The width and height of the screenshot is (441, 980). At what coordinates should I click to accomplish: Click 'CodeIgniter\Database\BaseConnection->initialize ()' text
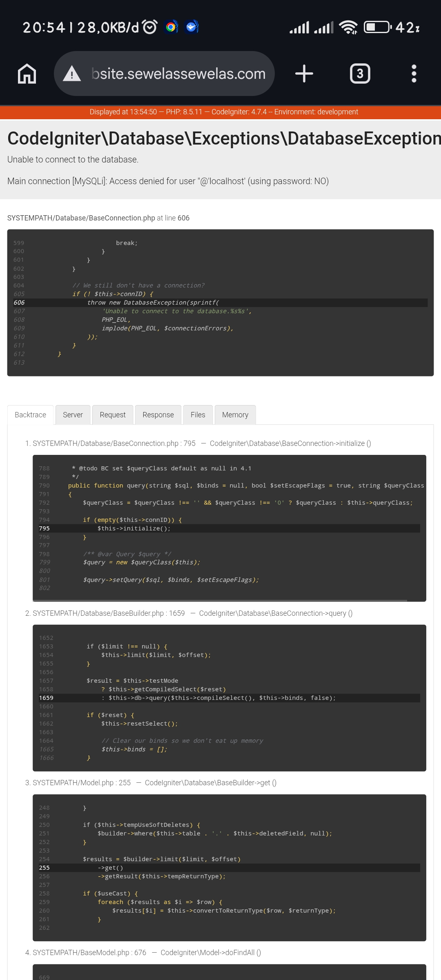[x=290, y=443]
